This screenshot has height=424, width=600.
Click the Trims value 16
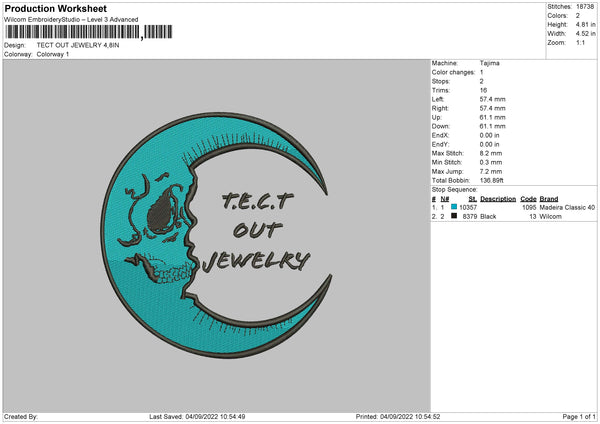click(x=483, y=90)
